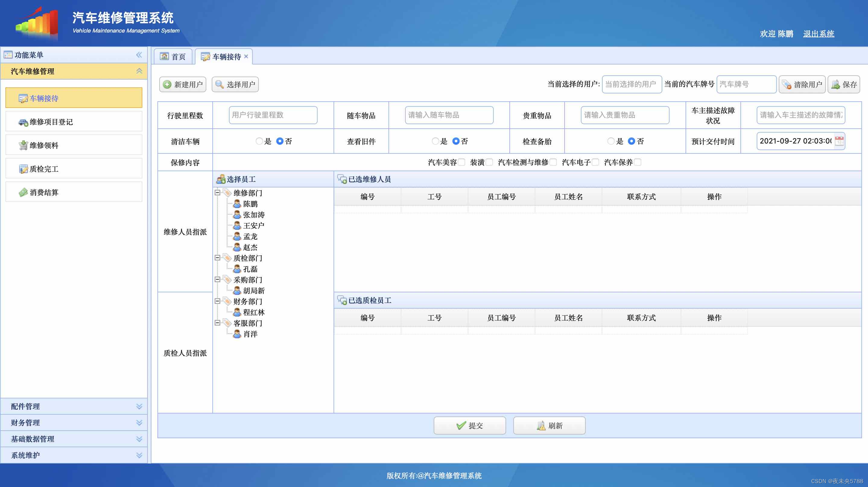Screen dimensions: 868x487
Task: Select 是 for 清洁车辆
Action: (x=259, y=141)
